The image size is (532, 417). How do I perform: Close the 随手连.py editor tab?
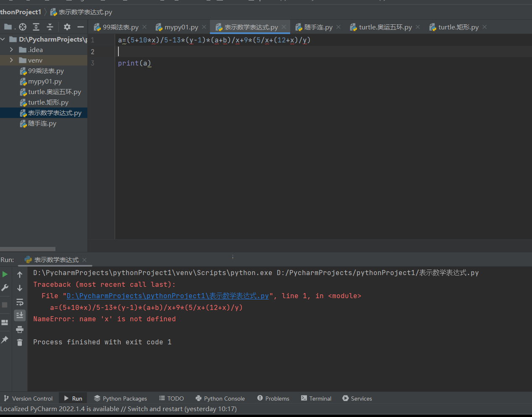(x=338, y=27)
